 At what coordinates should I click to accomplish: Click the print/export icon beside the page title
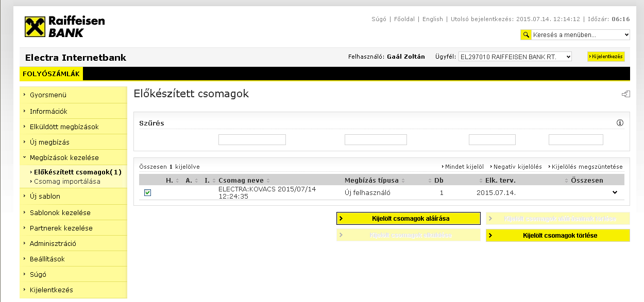click(625, 94)
